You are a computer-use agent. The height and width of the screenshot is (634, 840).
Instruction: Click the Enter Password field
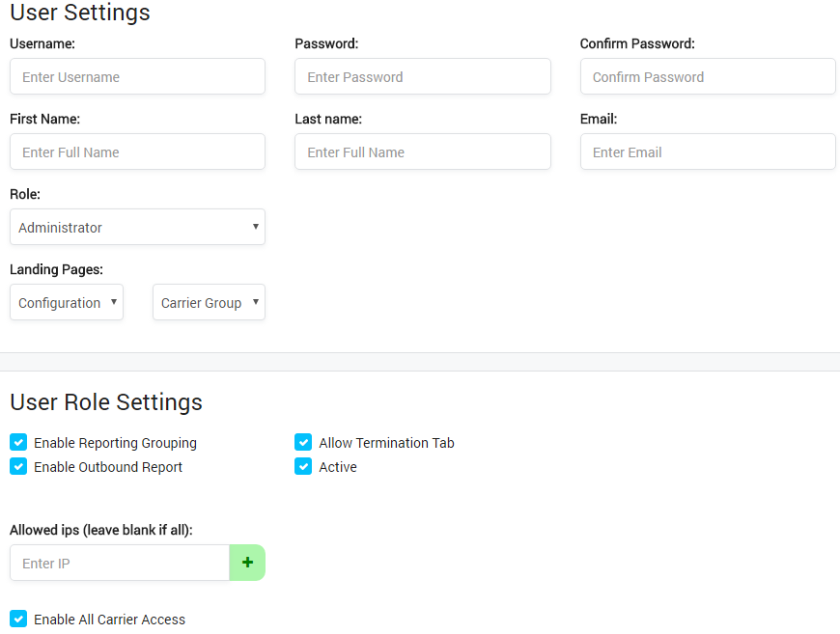pyautogui.click(x=422, y=76)
